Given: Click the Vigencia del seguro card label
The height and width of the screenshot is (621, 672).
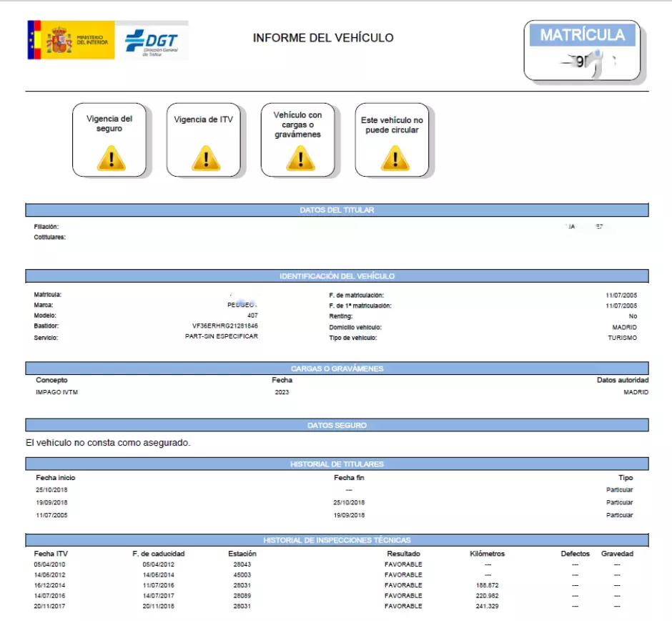Looking at the screenshot, I should click(109, 124).
